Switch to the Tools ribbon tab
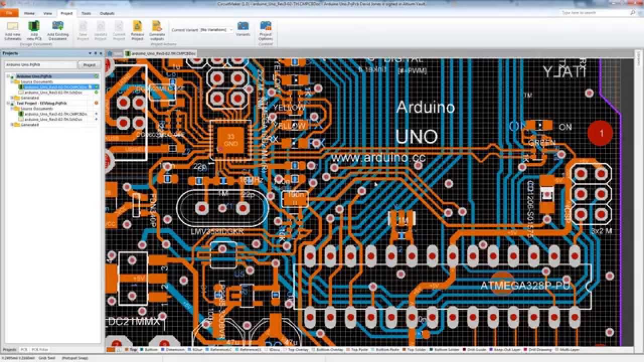Image resolution: width=644 pixels, height=362 pixels. [87, 13]
